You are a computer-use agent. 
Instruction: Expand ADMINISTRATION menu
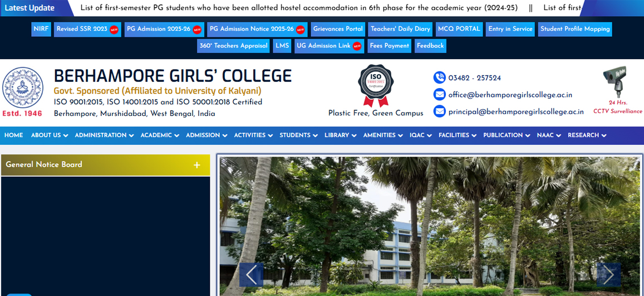(104, 135)
